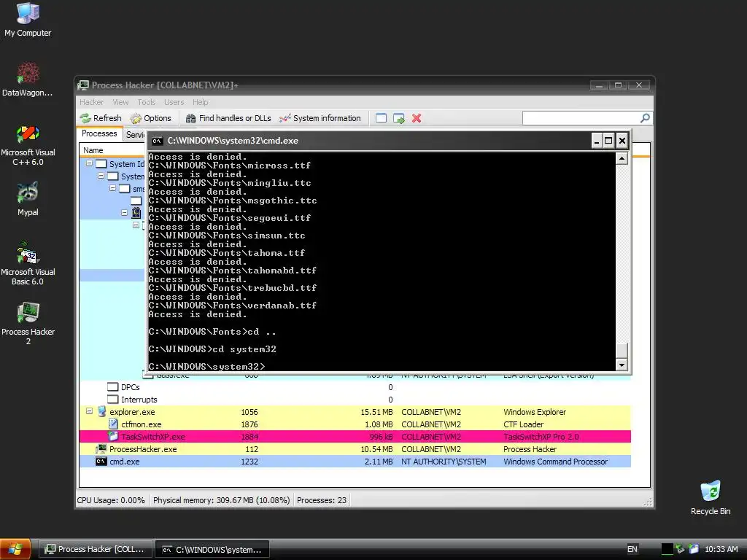This screenshot has height=560, width=747.
Task: Click the red X find-window-and-kill icon
Action: click(x=417, y=118)
